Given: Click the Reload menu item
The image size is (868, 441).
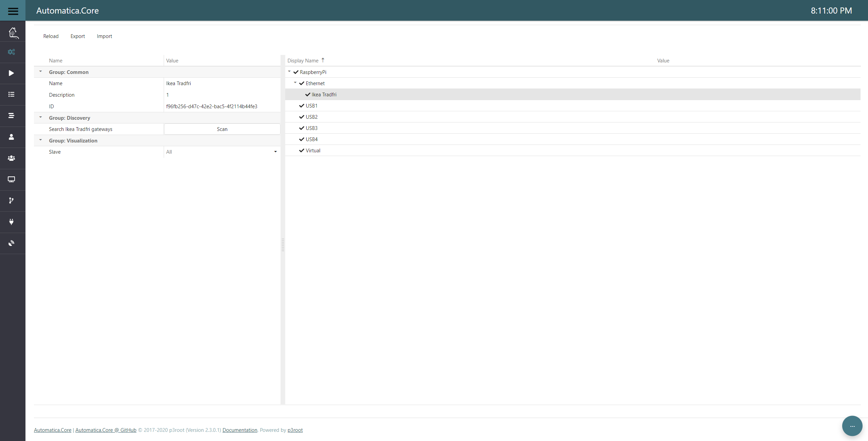Looking at the screenshot, I should [51, 36].
